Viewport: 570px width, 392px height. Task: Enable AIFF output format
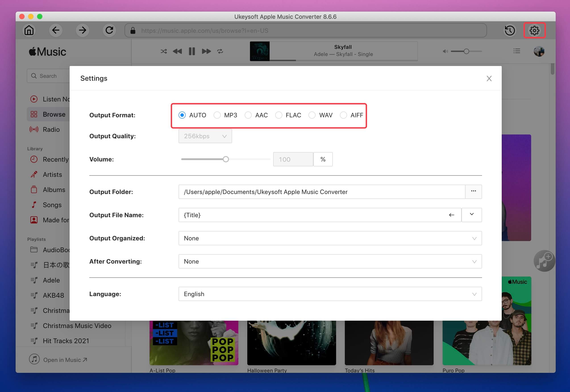(343, 115)
